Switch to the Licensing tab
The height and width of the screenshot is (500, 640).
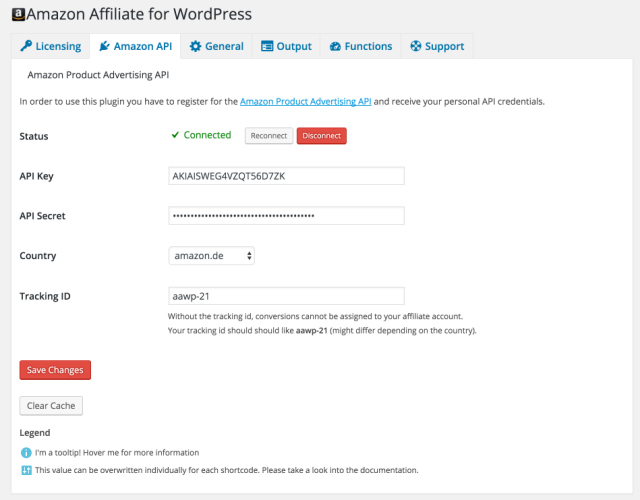point(50,46)
